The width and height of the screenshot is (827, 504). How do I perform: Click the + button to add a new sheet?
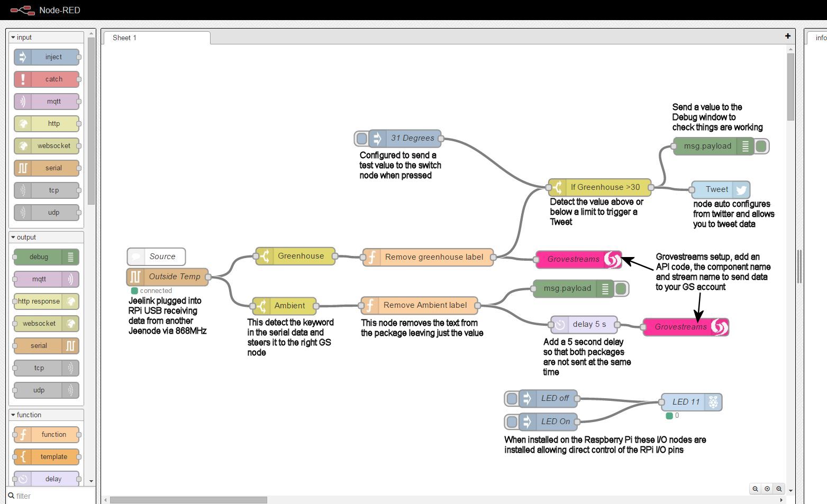[787, 35]
